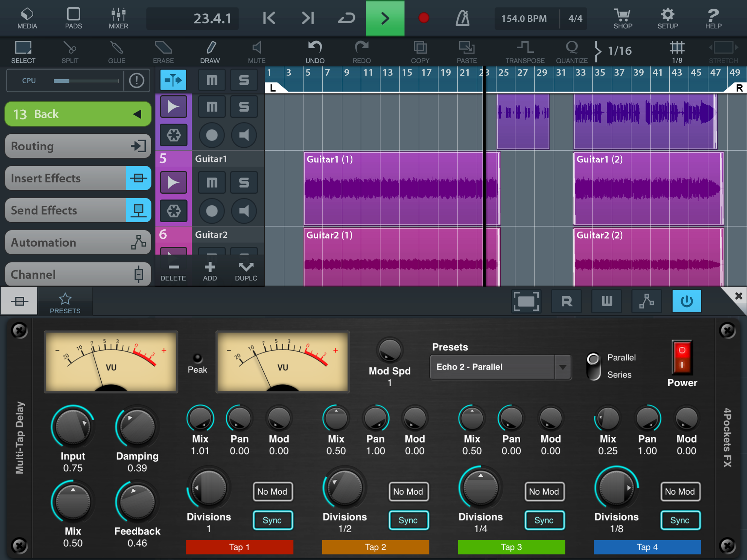The height and width of the screenshot is (560, 747).
Task: Freeze the Guitar1 track
Action: coord(173,211)
